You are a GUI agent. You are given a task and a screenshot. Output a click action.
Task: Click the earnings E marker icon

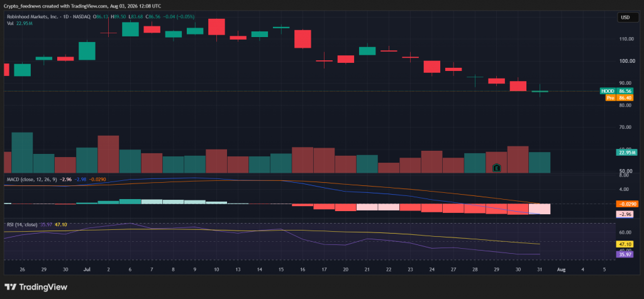[x=497, y=168]
